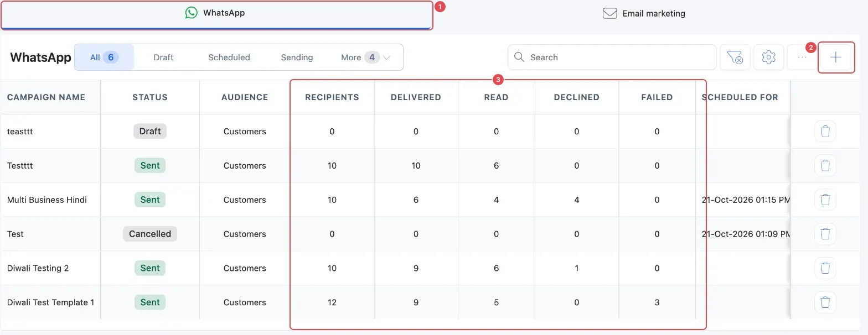Click the clear filter funnel icon
The width and height of the screenshot is (868, 335).
pyautogui.click(x=735, y=57)
